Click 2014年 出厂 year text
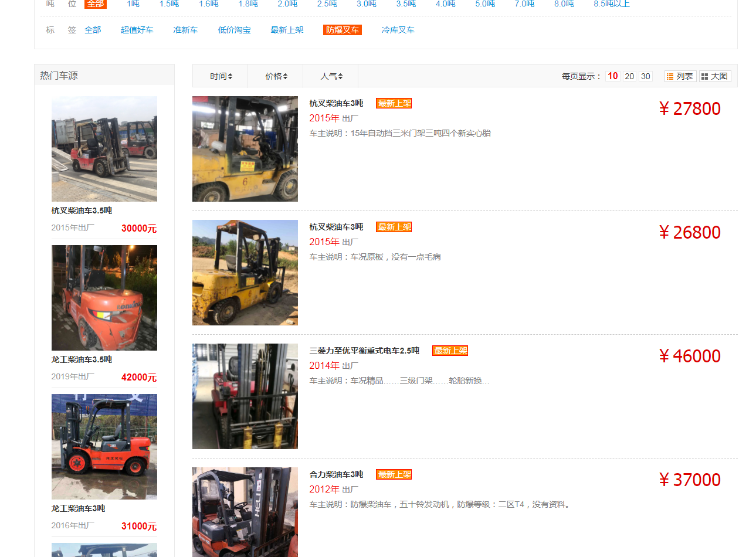756x557 pixels. (x=334, y=365)
